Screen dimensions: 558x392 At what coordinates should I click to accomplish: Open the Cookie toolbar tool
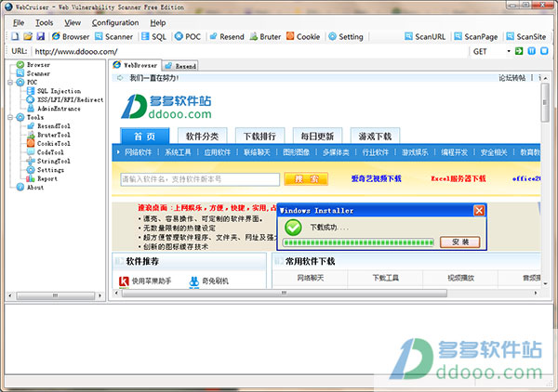(x=303, y=36)
